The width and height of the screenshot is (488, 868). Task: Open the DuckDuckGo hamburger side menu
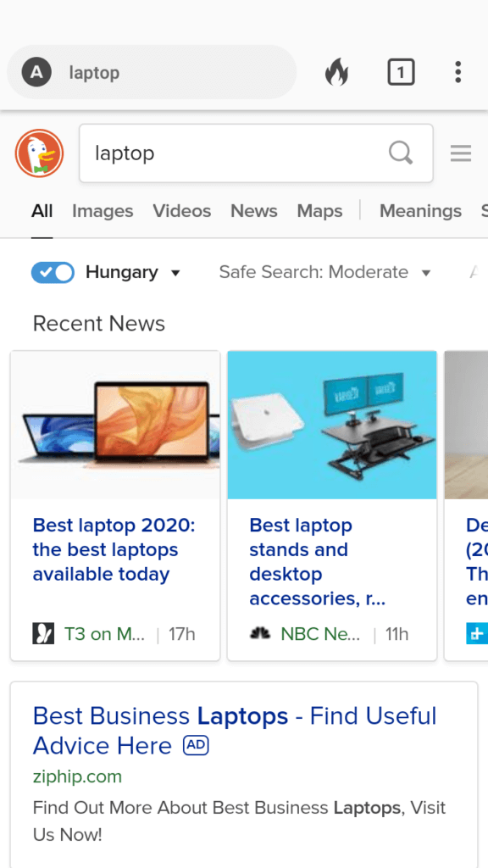[461, 153]
